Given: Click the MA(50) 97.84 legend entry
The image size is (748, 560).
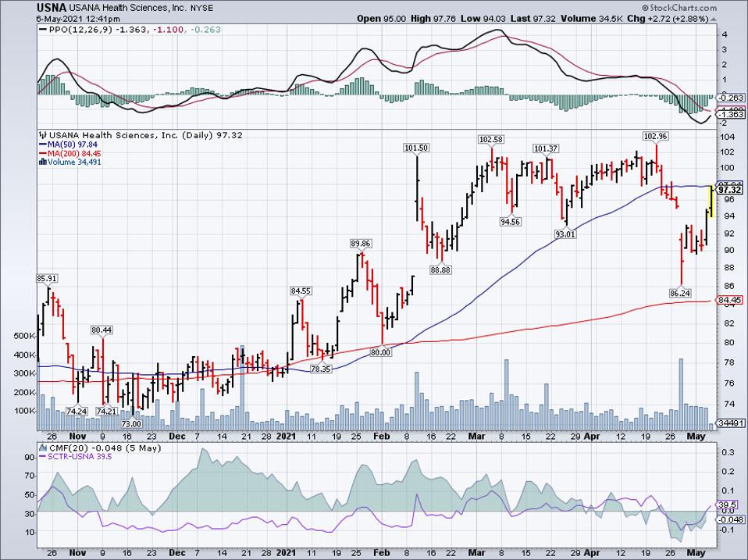Looking at the screenshot, I should tap(73, 144).
